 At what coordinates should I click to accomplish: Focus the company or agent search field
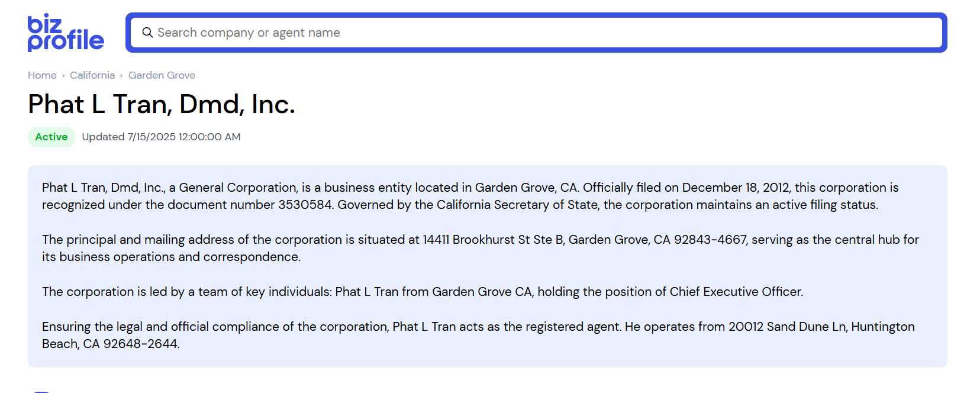[533, 33]
